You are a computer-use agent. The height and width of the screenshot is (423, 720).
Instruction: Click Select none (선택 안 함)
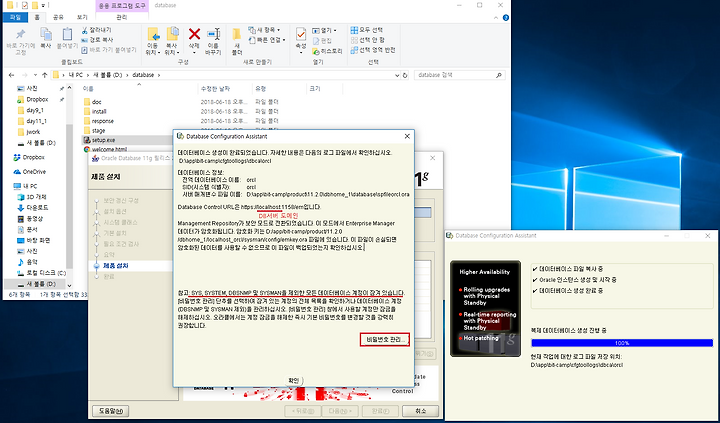click(367, 40)
